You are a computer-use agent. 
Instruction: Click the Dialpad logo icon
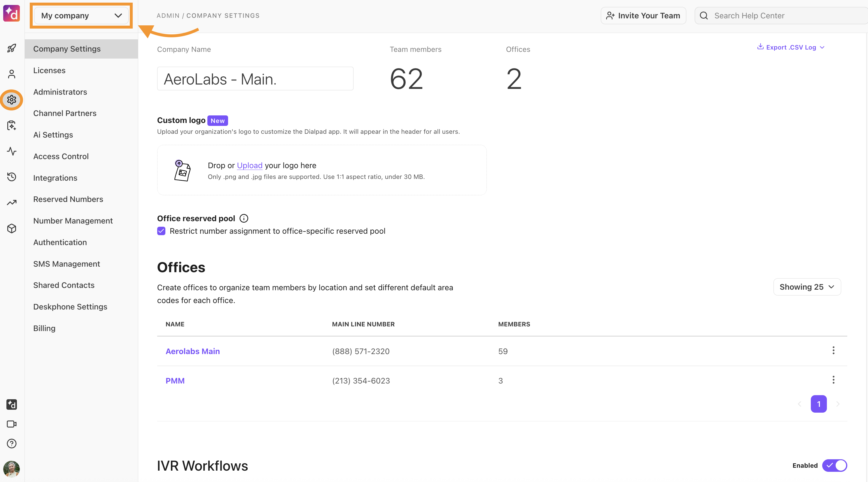point(11,13)
